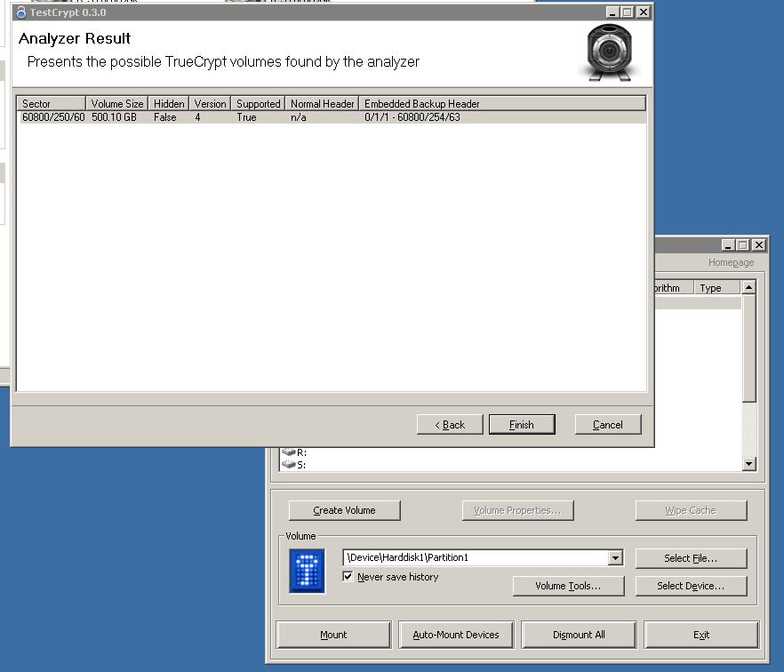784x672 pixels.
Task: Click the Normal Header column header
Action: coord(322,103)
